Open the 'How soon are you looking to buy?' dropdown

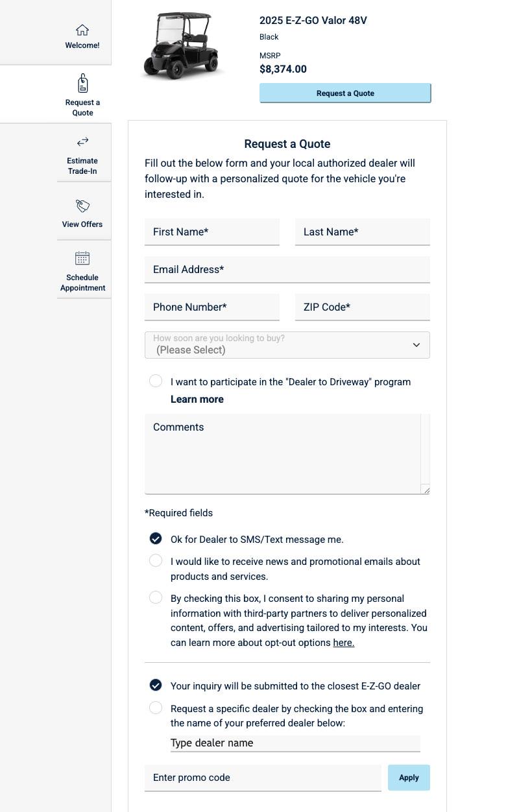[287, 344]
